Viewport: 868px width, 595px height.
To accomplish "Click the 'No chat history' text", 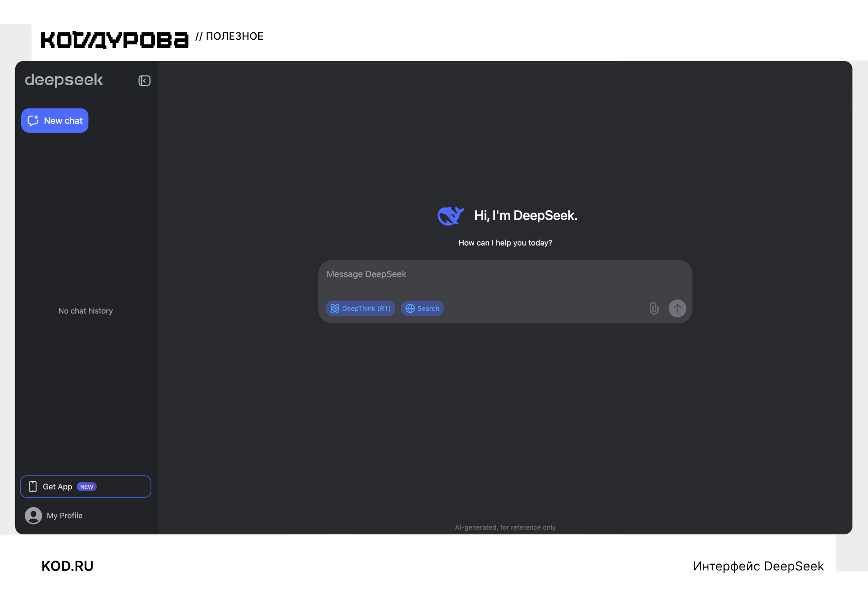I will click(x=86, y=311).
